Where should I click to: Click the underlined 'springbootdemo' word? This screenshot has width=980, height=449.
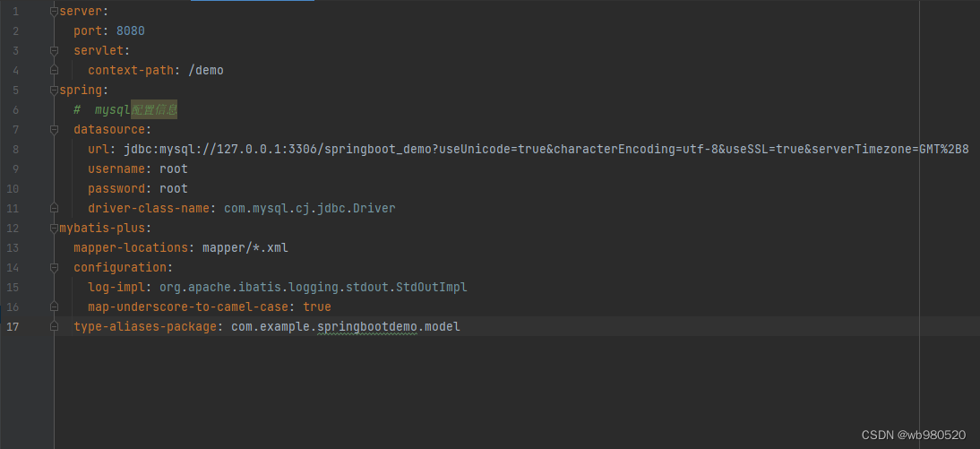point(367,326)
